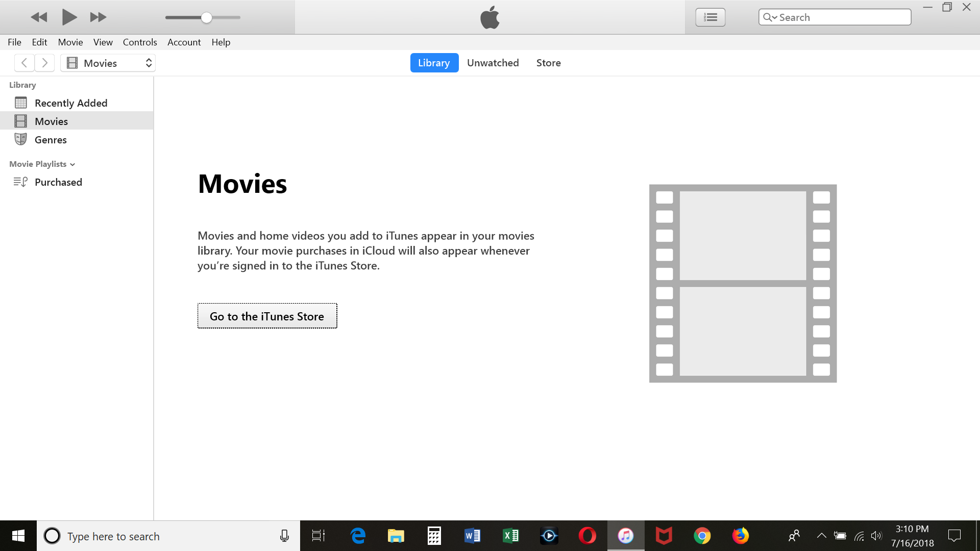Open the Up Next list icon
Image resolution: width=980 pixels, height=551 pixels.
click(710, 17)
